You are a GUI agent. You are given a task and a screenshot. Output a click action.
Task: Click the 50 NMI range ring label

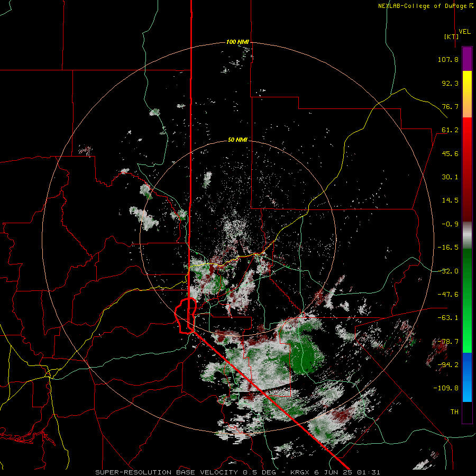click(237, 140)
